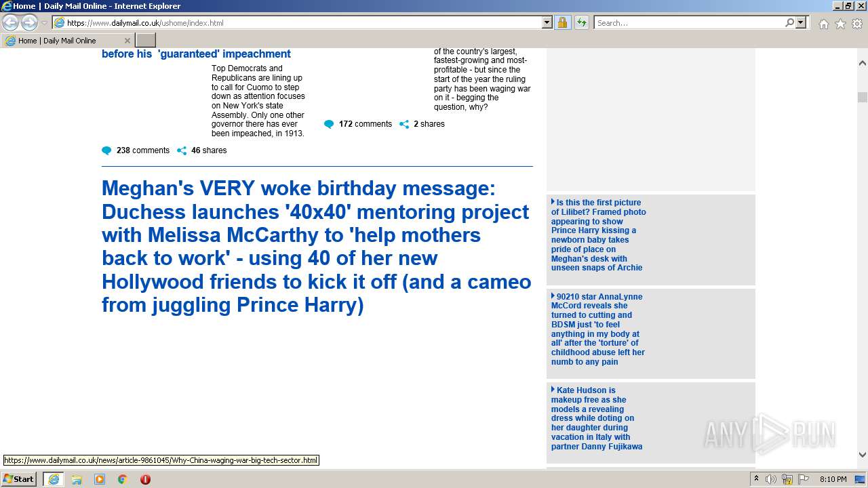Click the 8:10 PM system clock
Image resolution: width=868 pixels, height=488 pixels.
[x=833, y=479]
